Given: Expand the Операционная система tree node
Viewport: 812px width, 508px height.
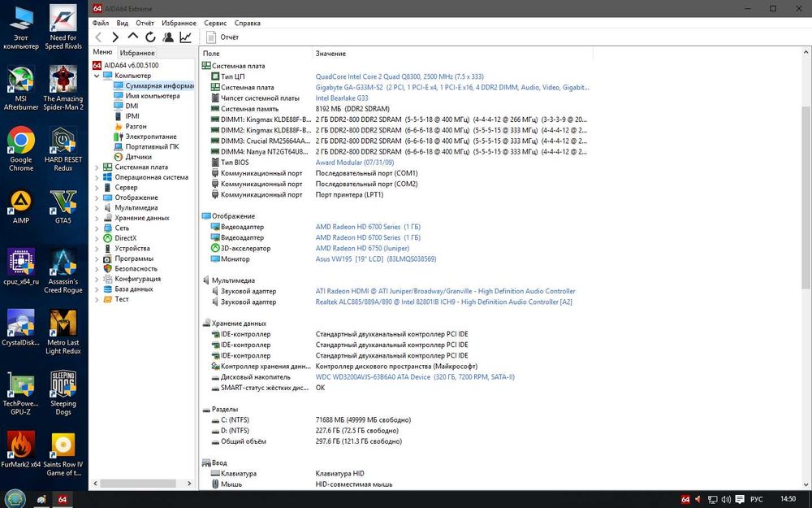Looking at the screenshot, I should 97,177.
